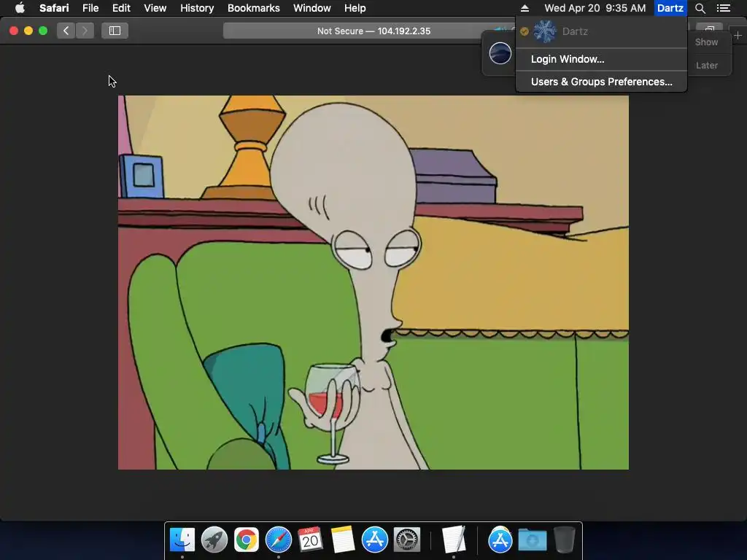Viewport: 747px width, 560px height.
Task: Open Launchpad from the Dock
Action: pyautogui.click(x=214, y=540)
